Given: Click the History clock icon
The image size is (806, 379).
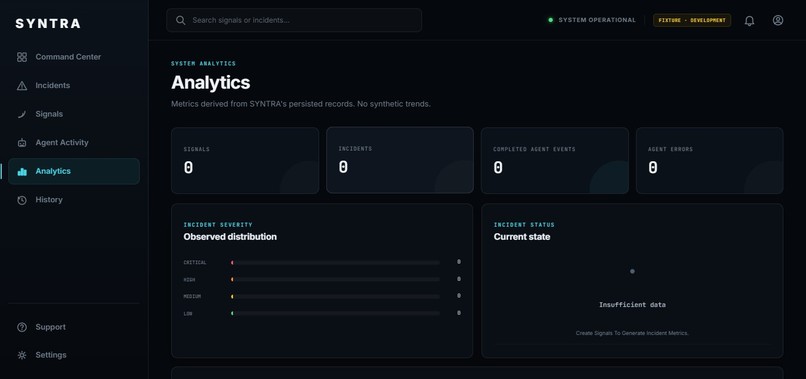Looking at the screenshot, I should coord(22,200).
